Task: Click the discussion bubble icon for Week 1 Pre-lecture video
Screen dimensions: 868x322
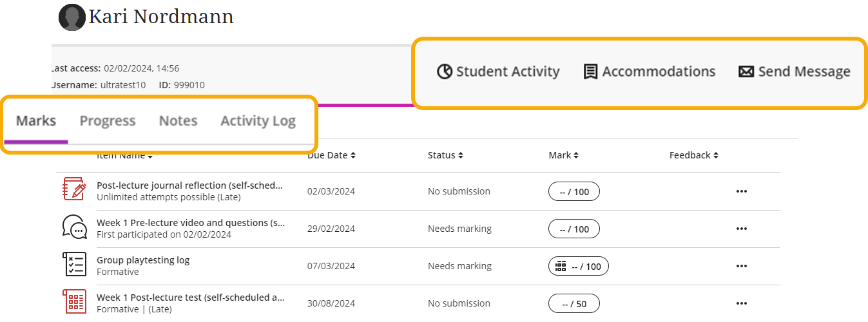Action: 74,227
